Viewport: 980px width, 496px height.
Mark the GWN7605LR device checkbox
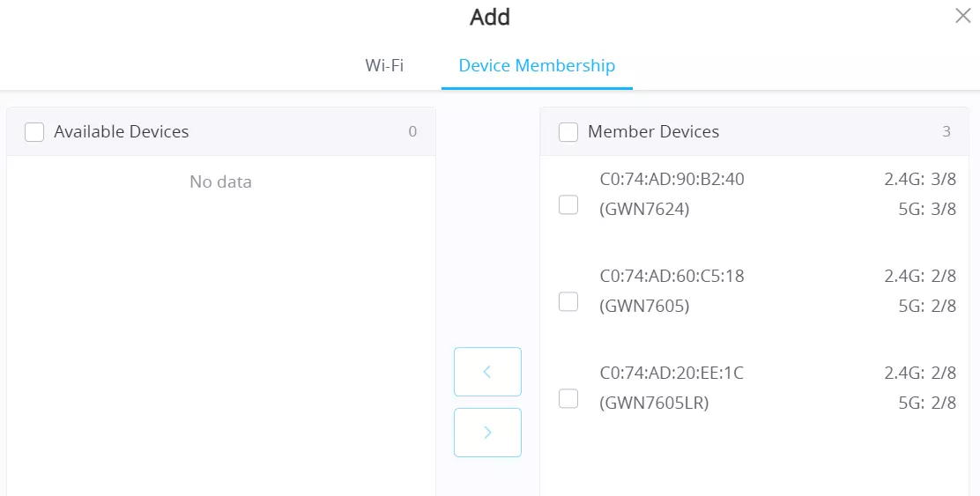[x=568, y=398]
